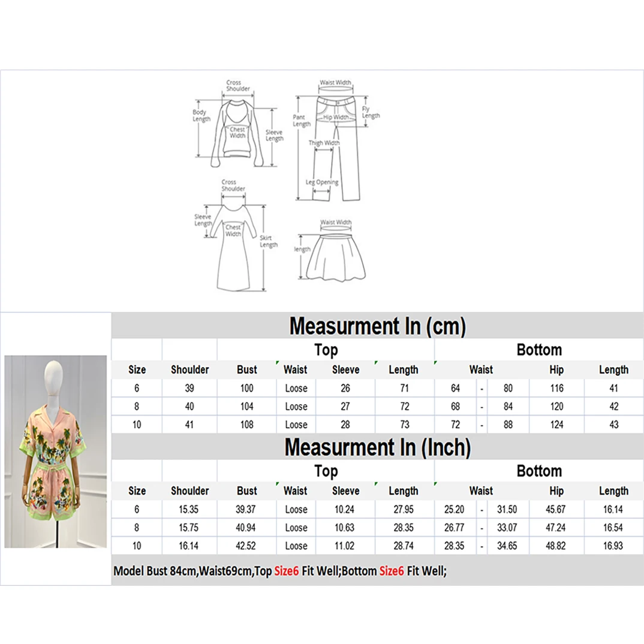Click hip value 47.24 inches

click(x=556, y=528)
